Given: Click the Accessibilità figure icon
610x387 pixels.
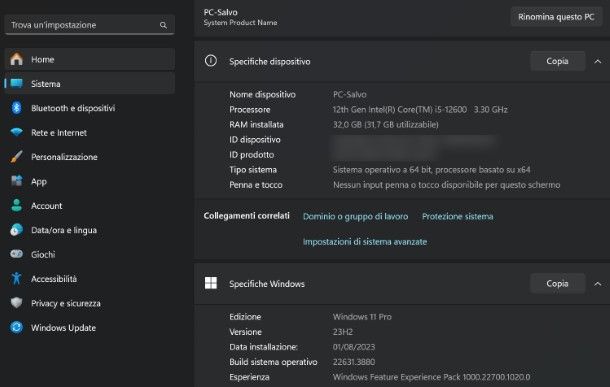Looking at the screenshot, I should pyautogui.click(x=16, y=278).
